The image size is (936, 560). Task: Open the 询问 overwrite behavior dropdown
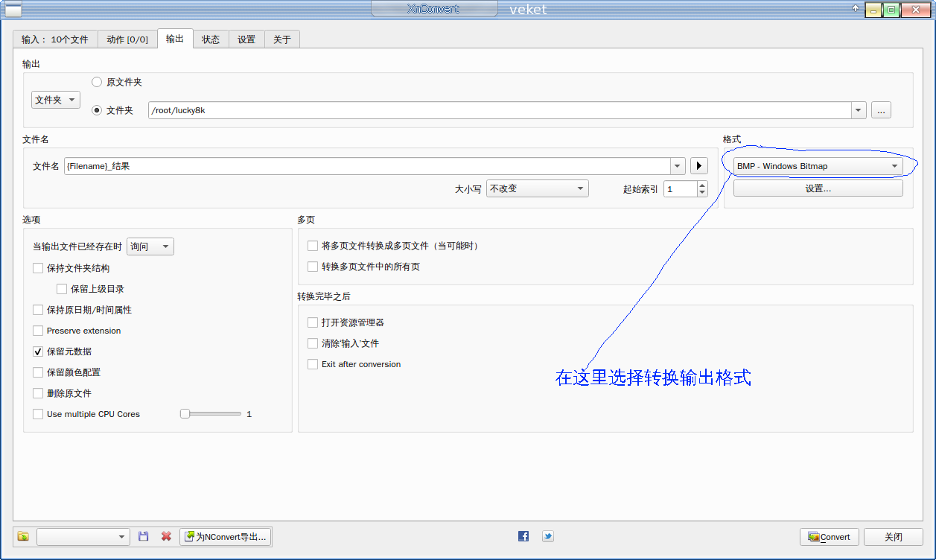(x=150, y=246)
